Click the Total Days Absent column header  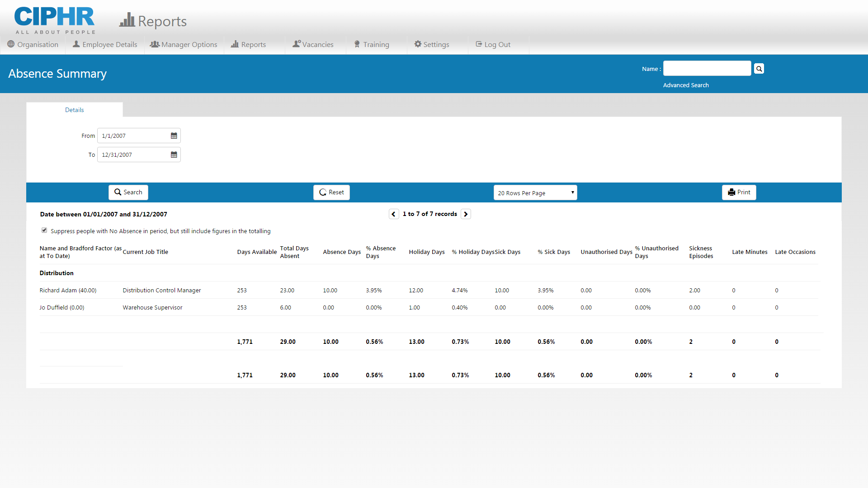tap(294, 252)
